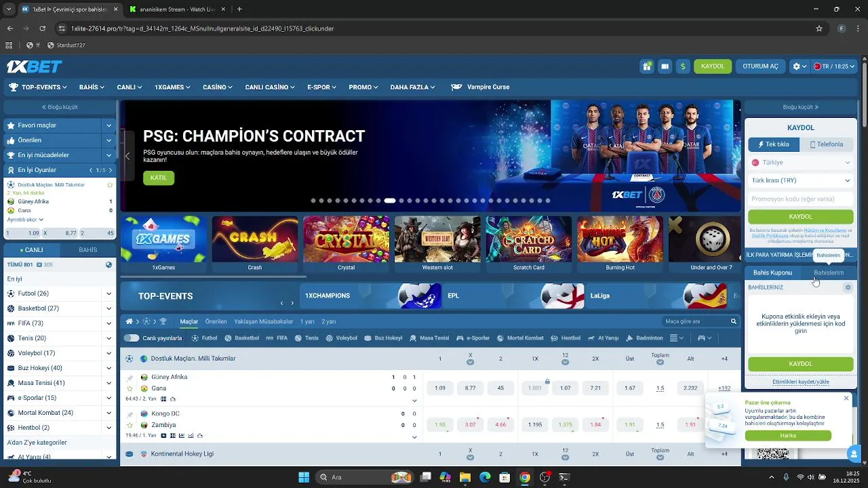Open the Türk lirası (TRY) currency dropdown
Image resolution: width=868 pixels, height=488 pixels.
coord(801,181)
